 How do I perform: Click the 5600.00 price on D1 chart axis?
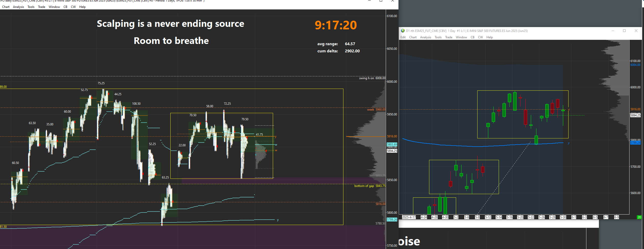[x=635, y=193]
